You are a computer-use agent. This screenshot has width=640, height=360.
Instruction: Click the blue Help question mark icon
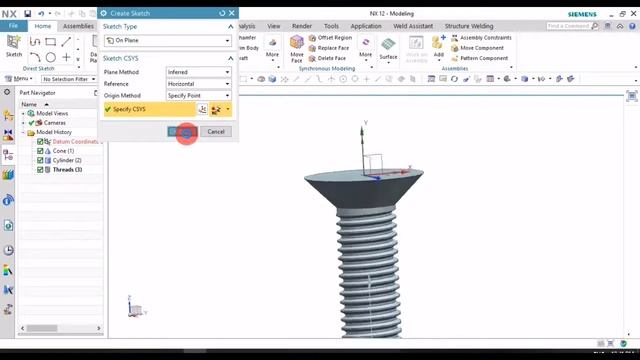click(632, 26)
